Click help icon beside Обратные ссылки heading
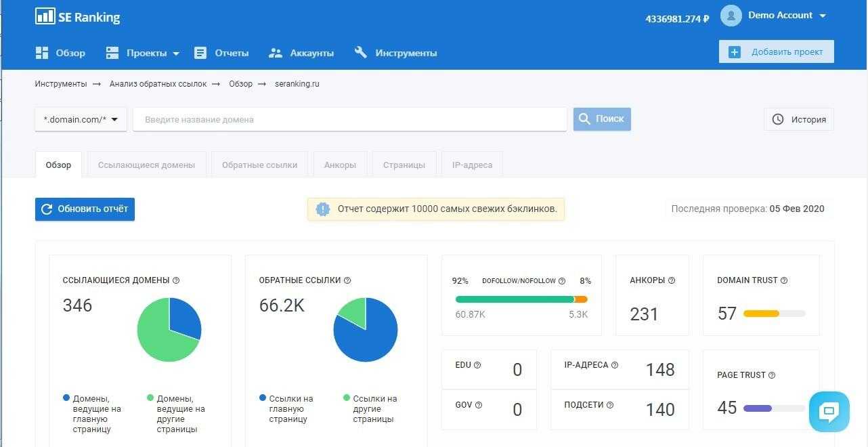The height and width of the screenshot is (447, 868). click(x=347, y=280)
